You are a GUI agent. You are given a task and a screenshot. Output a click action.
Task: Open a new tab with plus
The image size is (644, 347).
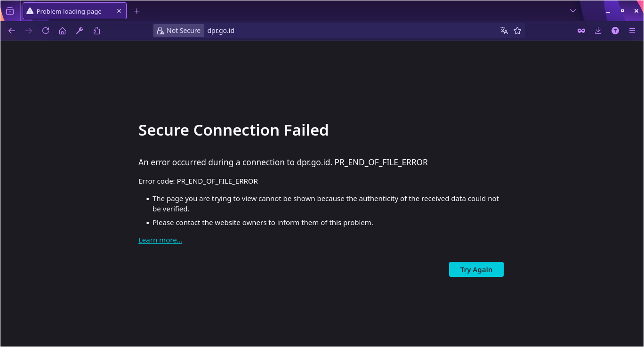(x=137, y=11)
